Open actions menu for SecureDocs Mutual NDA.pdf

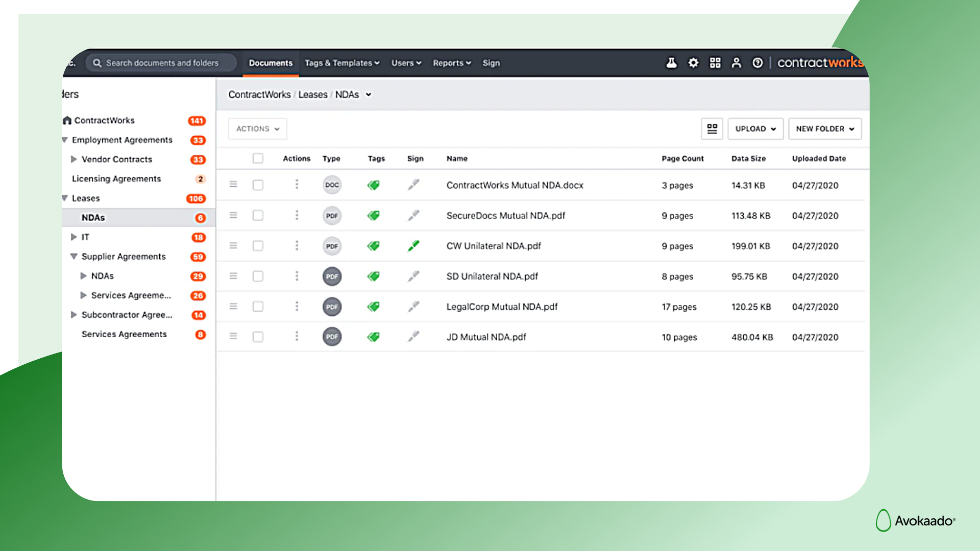pyautogui.click(x=297, y=215)
